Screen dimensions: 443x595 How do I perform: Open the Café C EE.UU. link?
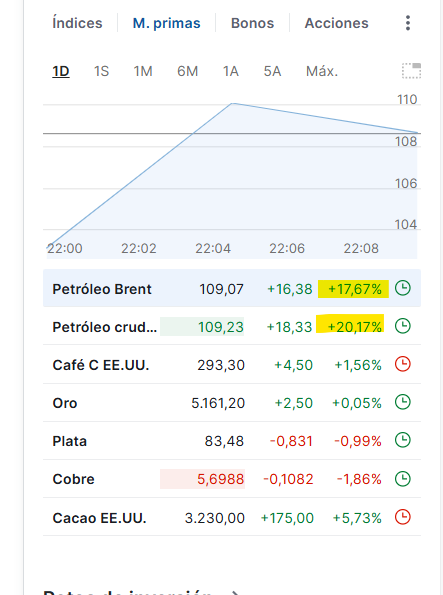point(101,365)
